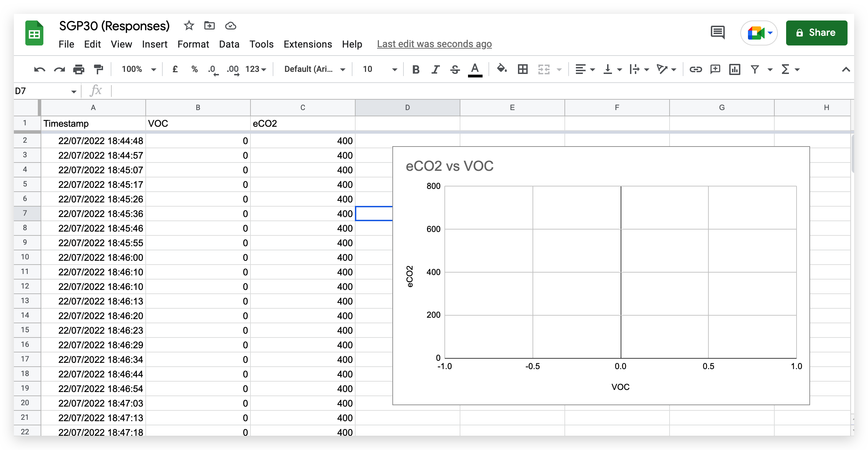Hide the menus with up chevron
868x450 pixels.
(846, 69)
